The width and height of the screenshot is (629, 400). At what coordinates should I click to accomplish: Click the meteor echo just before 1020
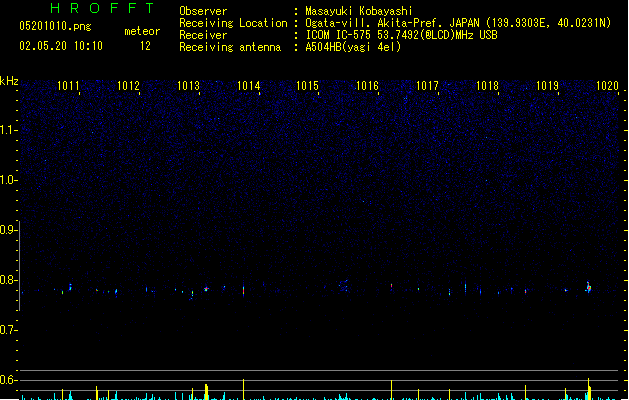pos(588,287)
